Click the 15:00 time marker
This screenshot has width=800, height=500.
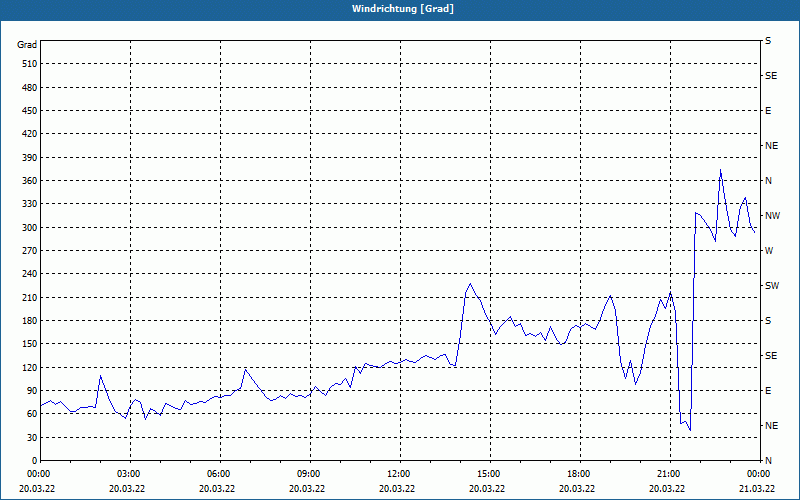[x=488, y=473]
